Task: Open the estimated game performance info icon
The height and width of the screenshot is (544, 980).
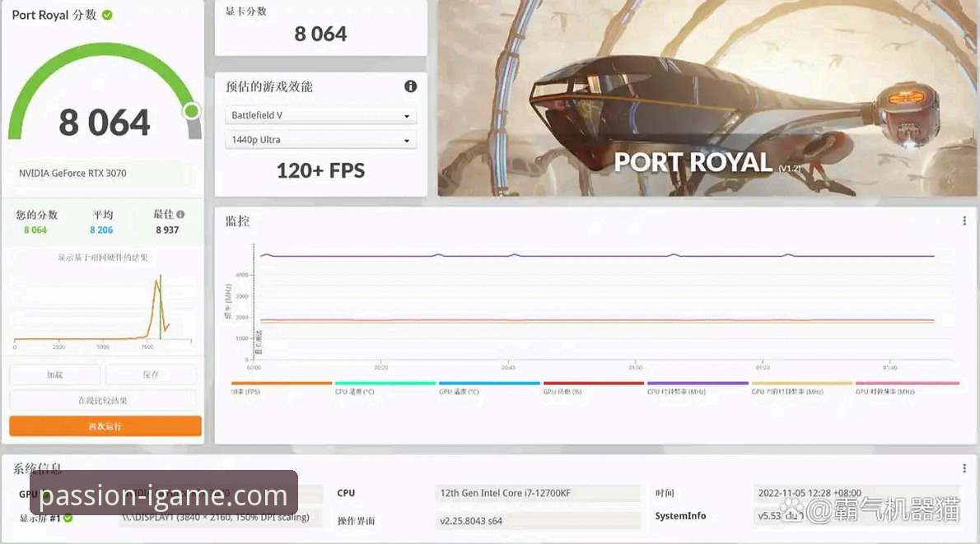Action: [x=410, y=86]
